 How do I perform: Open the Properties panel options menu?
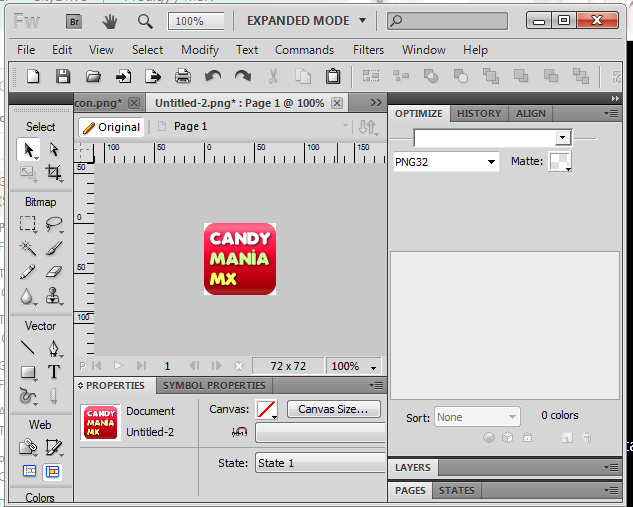(376, 385)
